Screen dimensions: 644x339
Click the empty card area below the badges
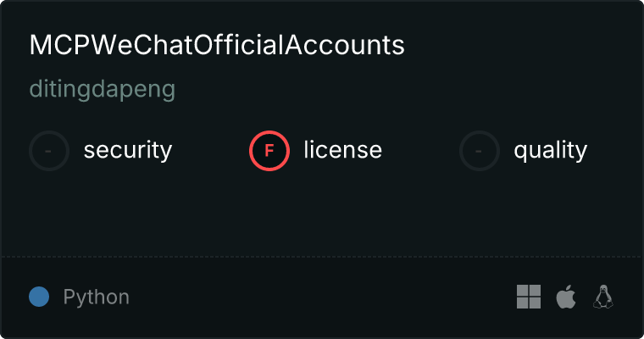pos(322,212)
